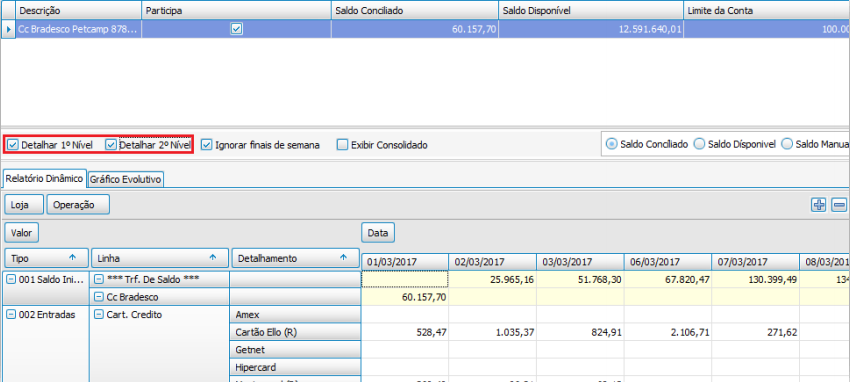The width and height of the screenshot is (850, 382).
Task: Switch to the Relatório Dinâmico tab
Action: coord(44,178)
